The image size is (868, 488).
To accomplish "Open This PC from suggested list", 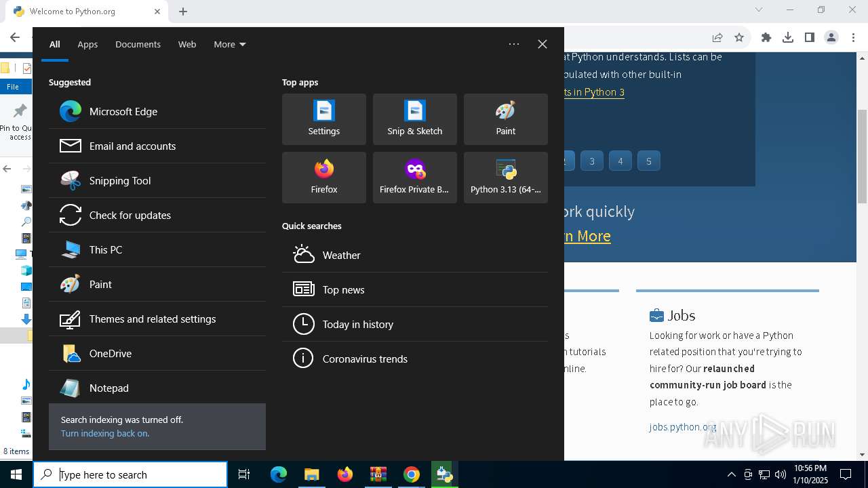I will point(157,249).
